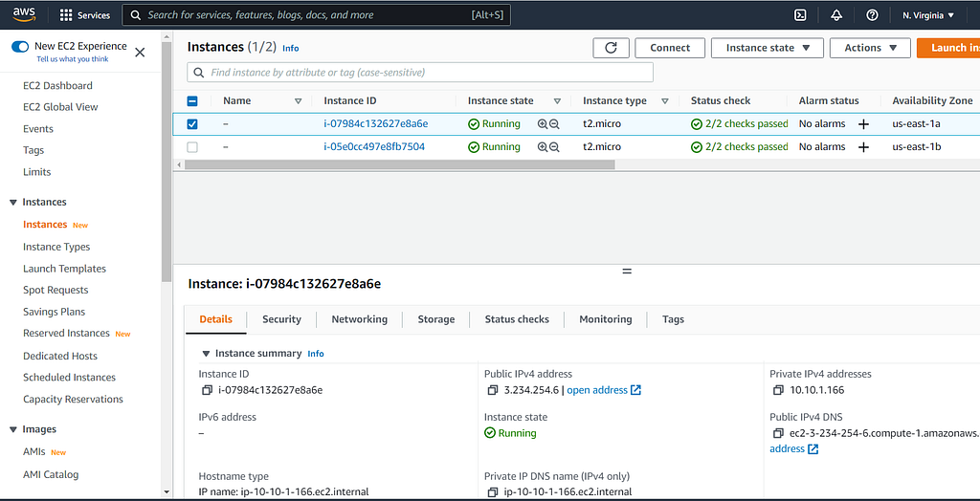The height and width of the screenshot is (501, 980).
Task: Open the Instance state dropdown button
Action: [768, 48]
